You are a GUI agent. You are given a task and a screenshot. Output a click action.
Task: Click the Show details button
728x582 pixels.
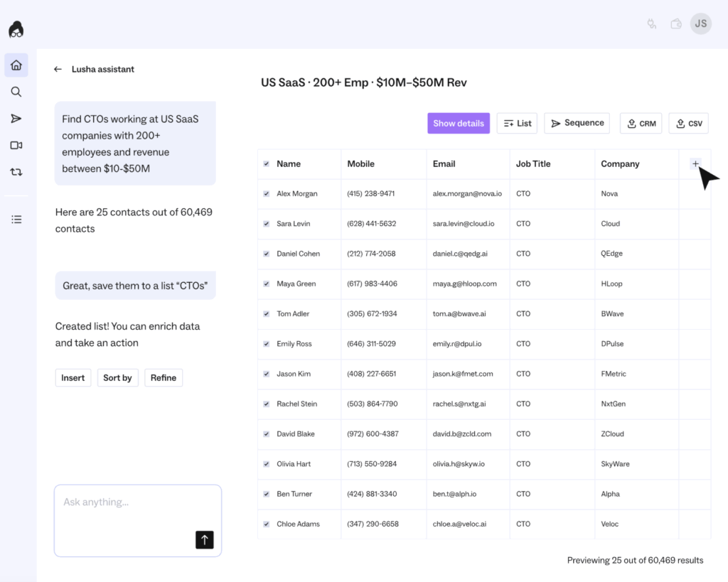[459, 124]
